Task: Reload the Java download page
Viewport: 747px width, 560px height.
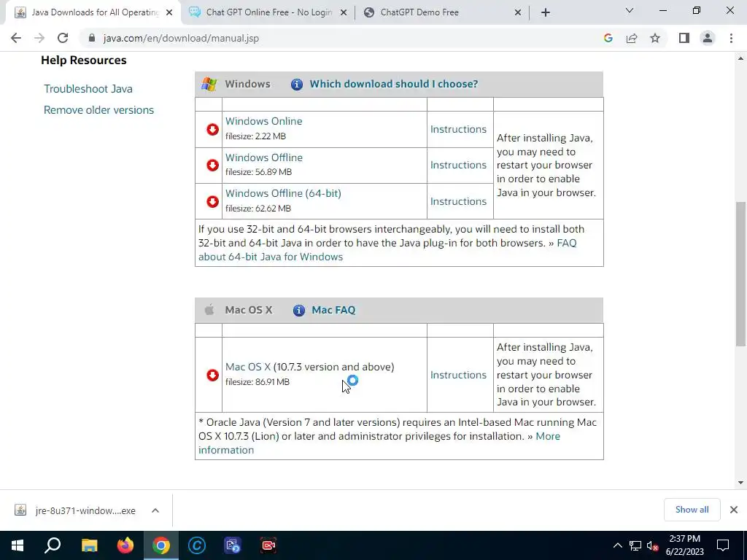Action: click(63, 38)
